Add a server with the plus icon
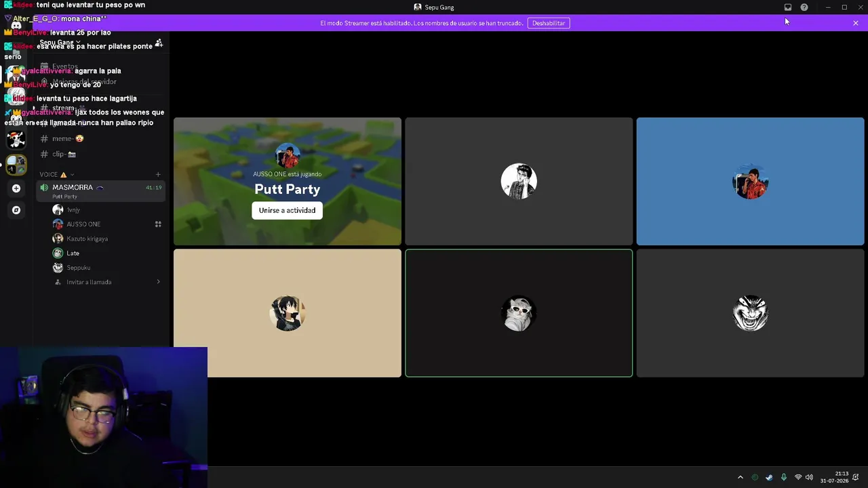 pos(16,188)
